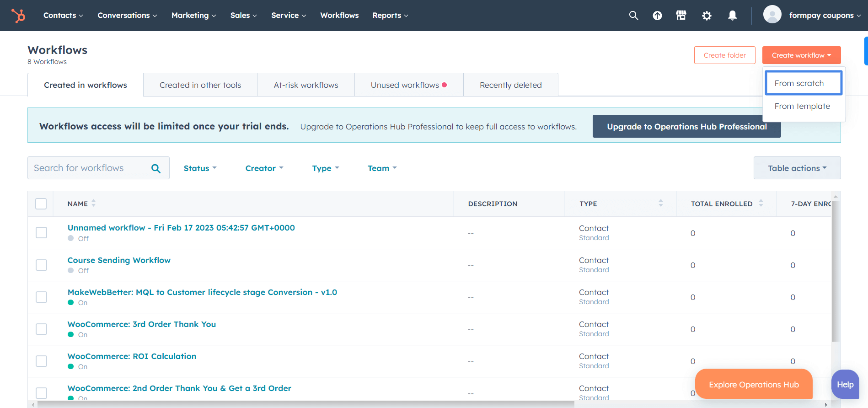
Task: Expand the Service menu
Action: point(289,16)
